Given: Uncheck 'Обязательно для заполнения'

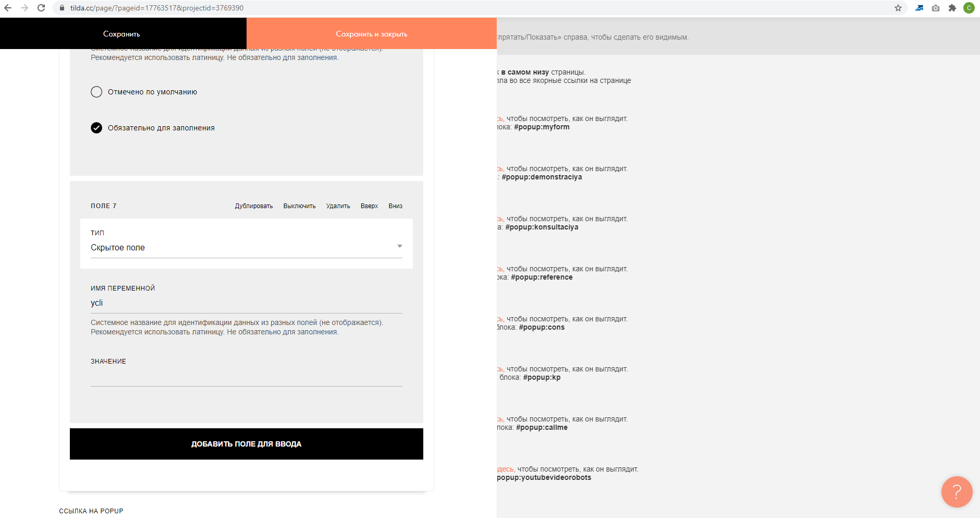Looking at the screenshot, I should point(96,128).
